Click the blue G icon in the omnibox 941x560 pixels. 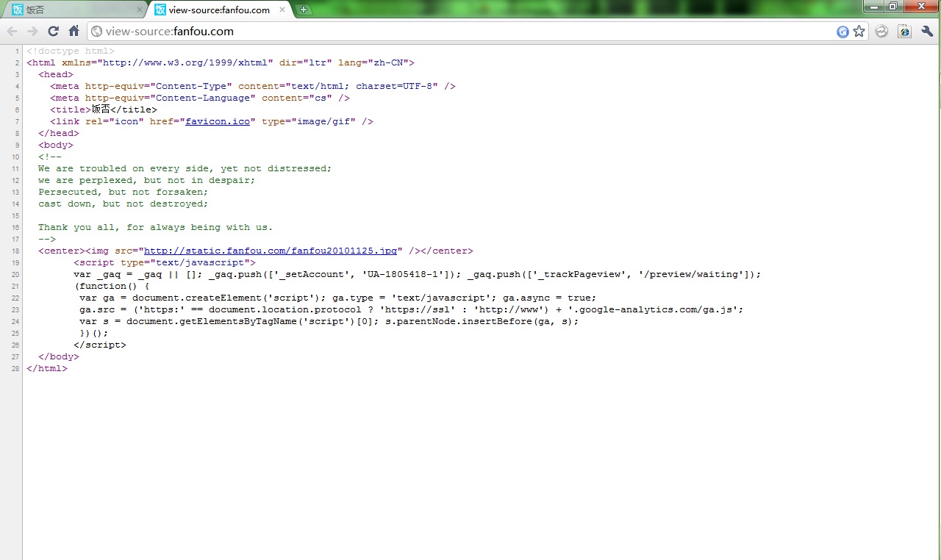(843, 32)
